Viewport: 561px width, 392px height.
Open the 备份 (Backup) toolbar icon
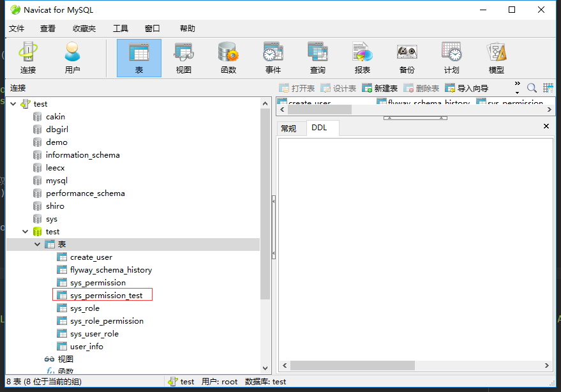pos(406,57)
